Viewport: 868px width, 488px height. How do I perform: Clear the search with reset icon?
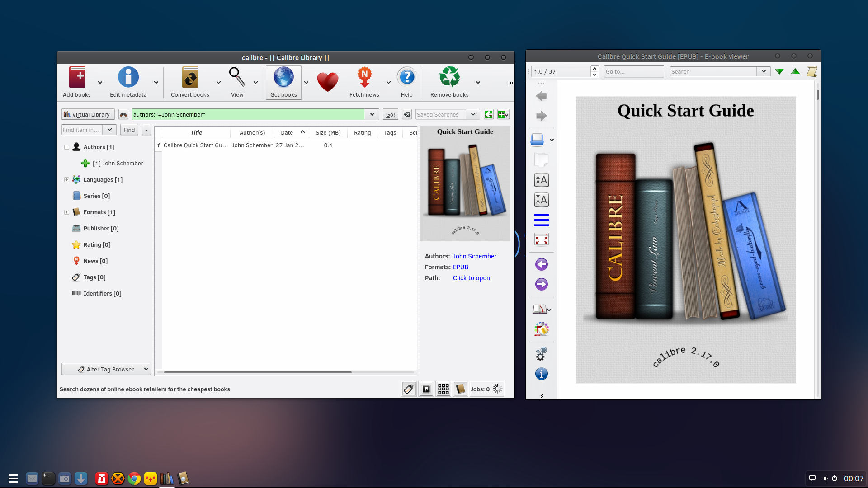[407, 115]
